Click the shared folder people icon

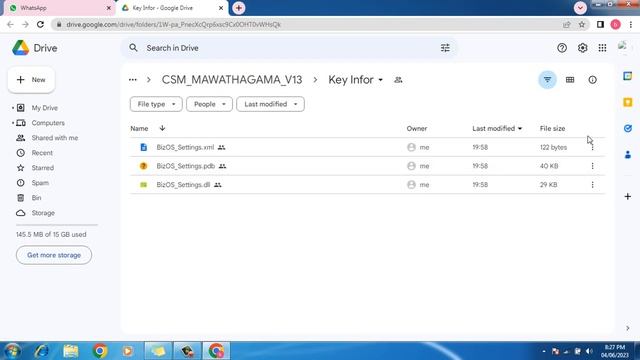(x=398, y=80)
